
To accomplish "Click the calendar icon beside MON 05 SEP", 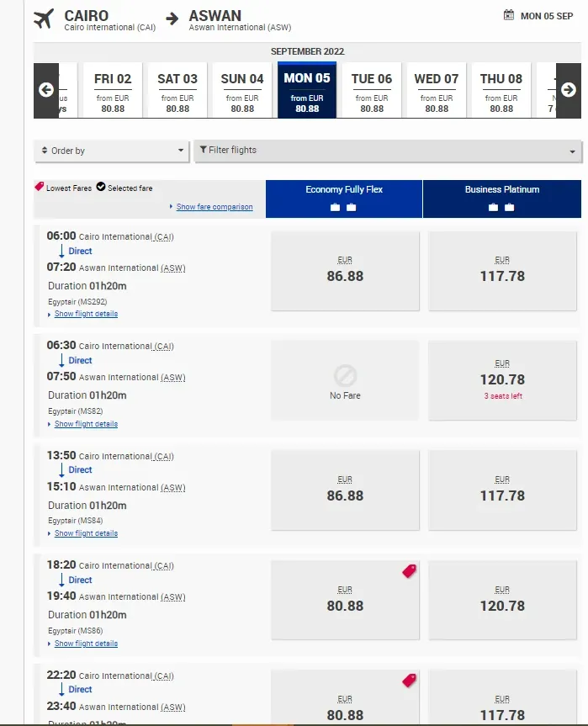I will click(x=509, y=15).
